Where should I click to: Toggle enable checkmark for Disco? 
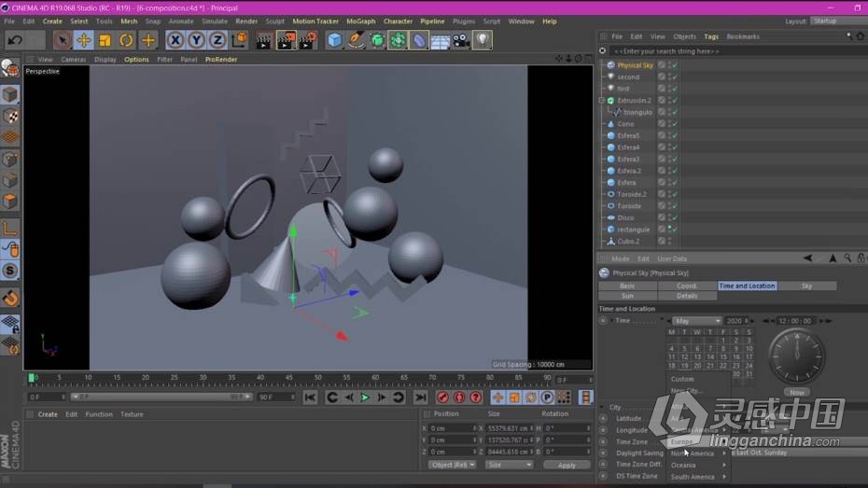[x=675, y=217]
